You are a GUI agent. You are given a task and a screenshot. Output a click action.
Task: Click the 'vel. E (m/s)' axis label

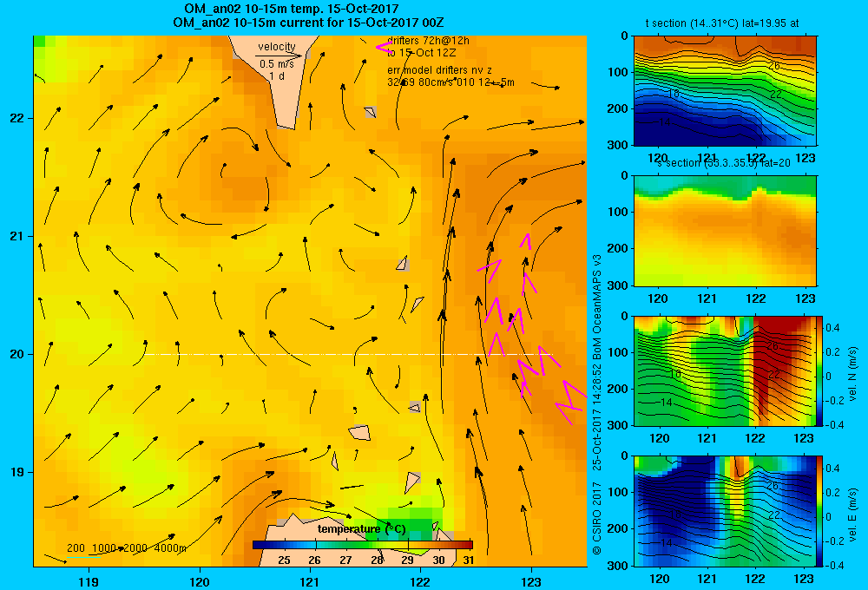point(852,513)
